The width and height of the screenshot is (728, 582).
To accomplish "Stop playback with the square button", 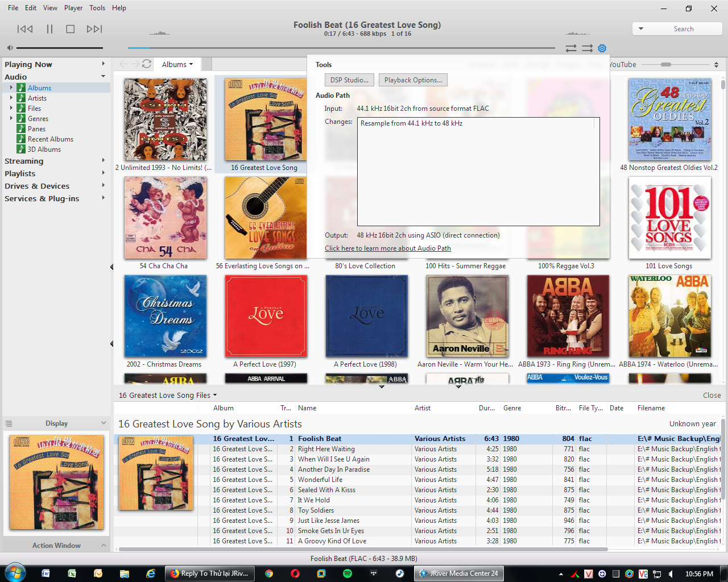I will (71, 29).
